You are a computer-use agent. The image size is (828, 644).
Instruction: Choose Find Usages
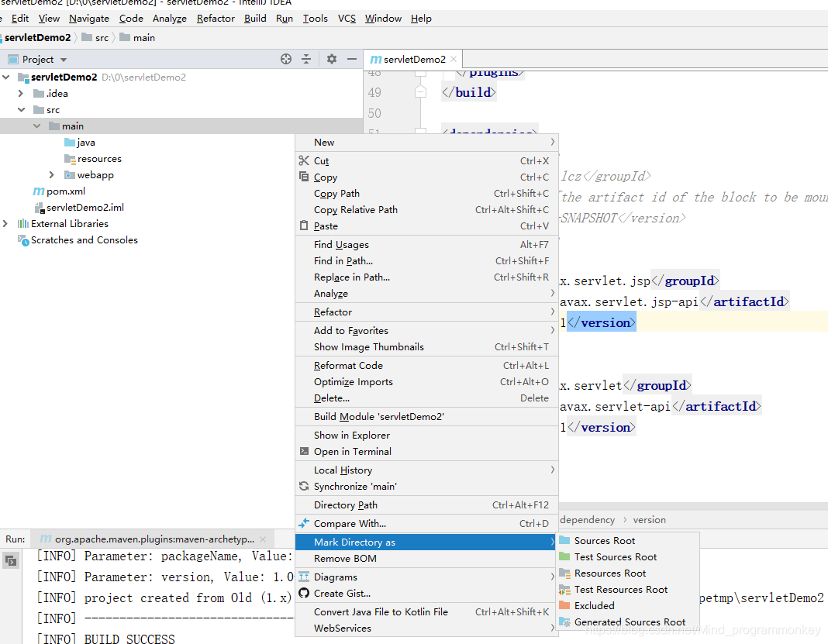click(426, 244)
